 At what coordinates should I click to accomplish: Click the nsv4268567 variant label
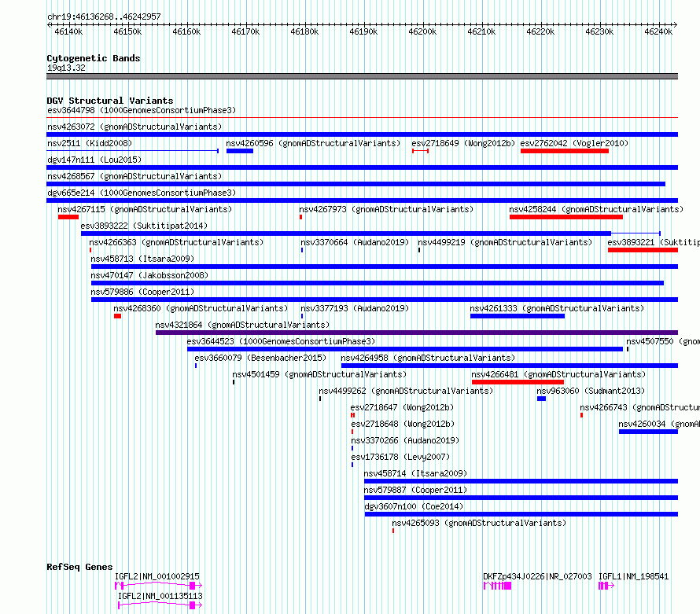(x=134, y=176)
